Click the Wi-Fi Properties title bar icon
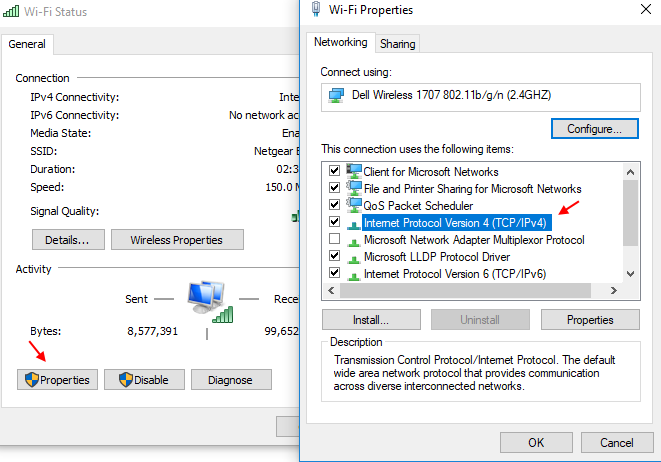This screenshot has width=661, height=462. click(317, 10)
